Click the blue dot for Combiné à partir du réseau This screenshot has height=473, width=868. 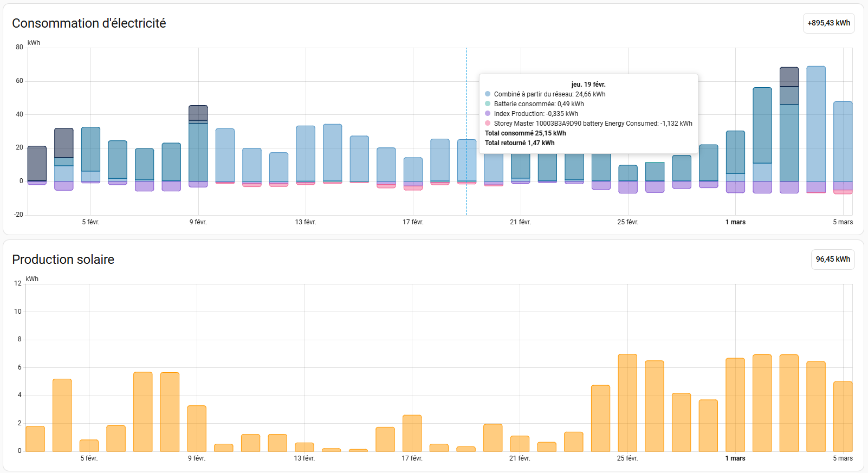pyautogui.click(x=488, y=94)
